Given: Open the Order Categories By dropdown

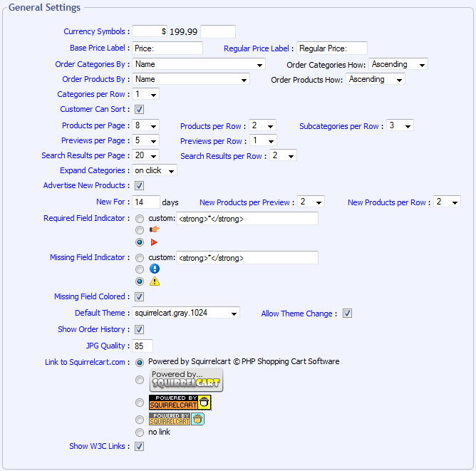Looking at the screenshot, I should click(199, 65).
